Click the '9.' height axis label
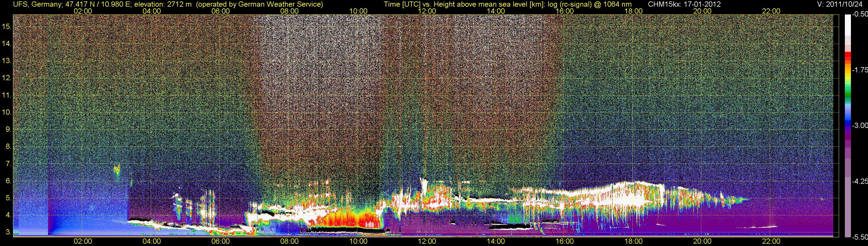The width and height of the screenshot is (868, 246). (x=9, y=129)
